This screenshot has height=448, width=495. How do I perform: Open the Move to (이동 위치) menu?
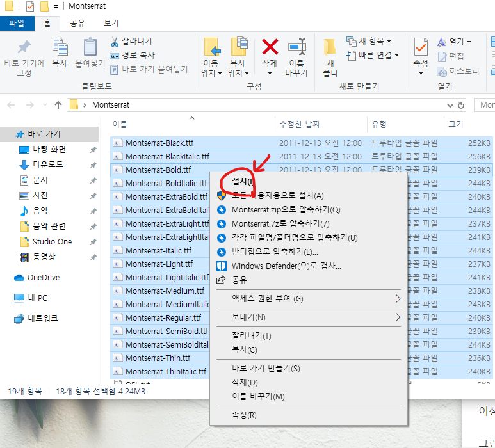211,58
